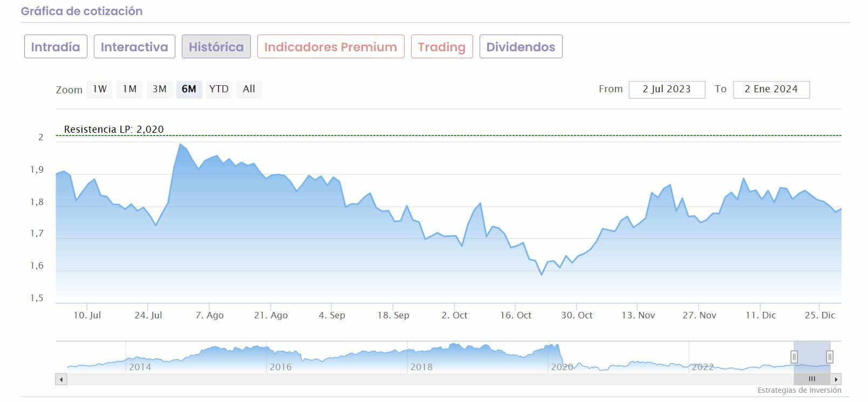Image resolution: width=868 pixels, height=402 pixels.
Task: Choose the 3M zoom range
Action: [x=159, y=90]
